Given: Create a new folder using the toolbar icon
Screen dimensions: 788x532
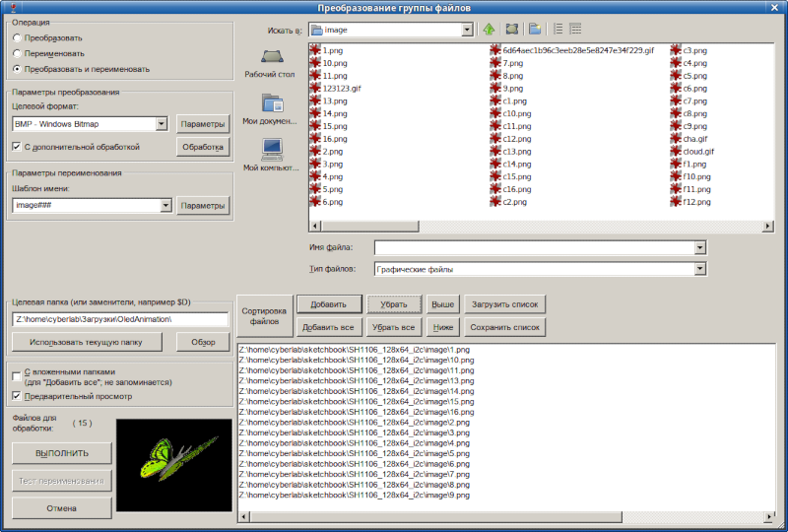Looking at the screenshot, I should [535, 30].
